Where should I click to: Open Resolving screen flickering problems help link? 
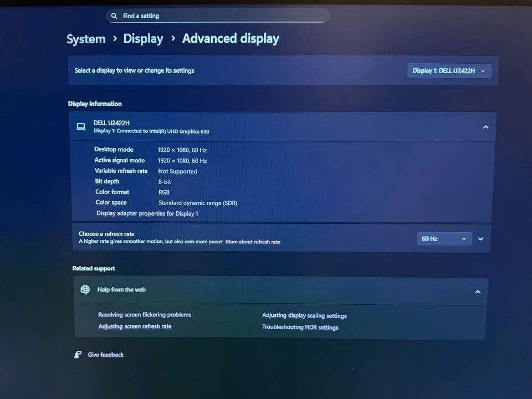pyautogui.click(x=145, y=315)
